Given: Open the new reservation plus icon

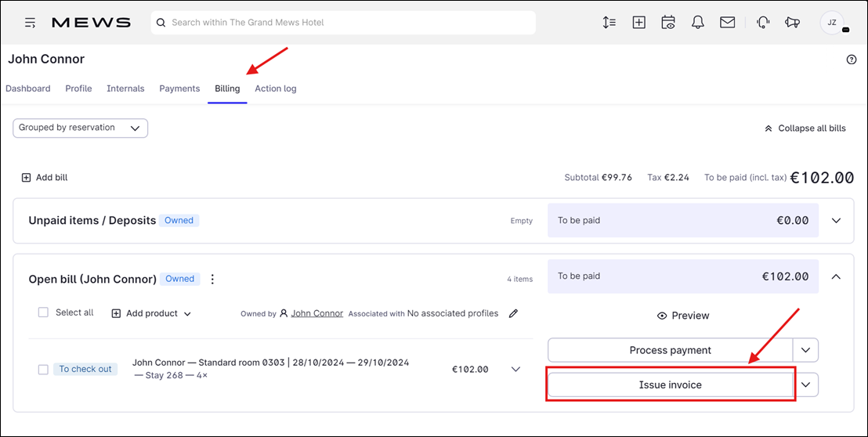Looking at the screenshot, I should click(x=638, y=23).
